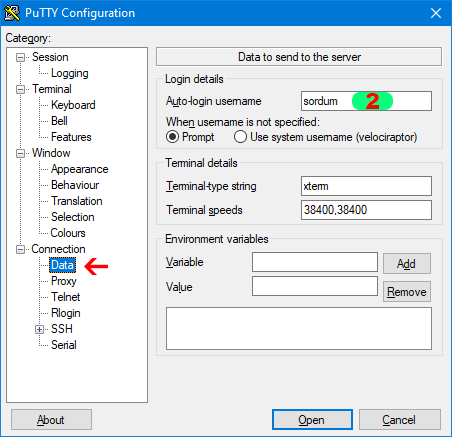Collapse the Terminal tree node
The image size is (452, 437).
point(20,89)
